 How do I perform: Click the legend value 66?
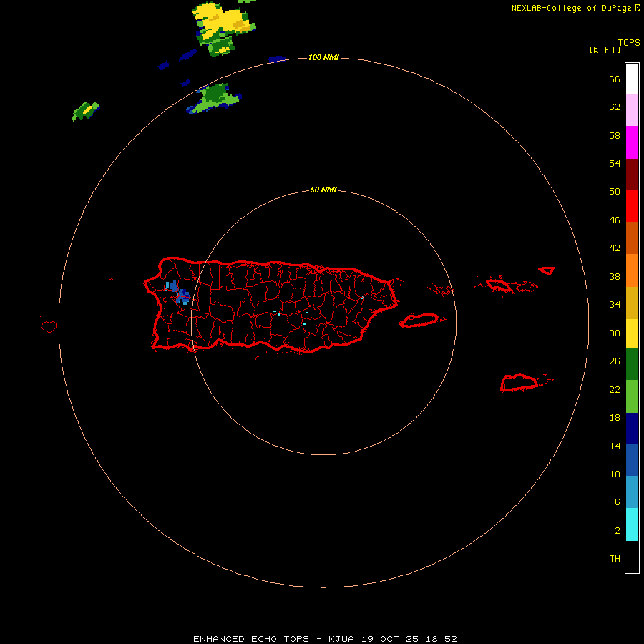click(615, 79)
